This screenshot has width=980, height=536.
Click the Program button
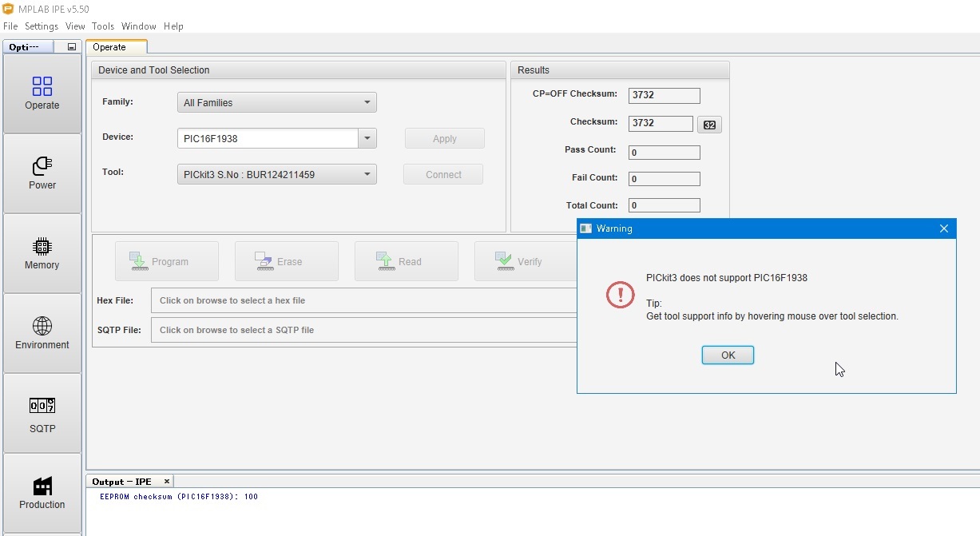click(x=167, y=261)
